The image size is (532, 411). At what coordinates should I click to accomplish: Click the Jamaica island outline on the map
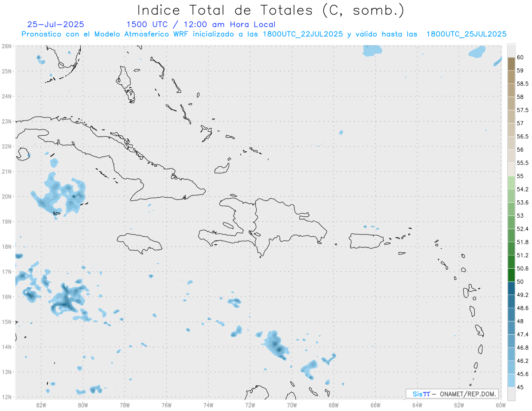click(x=139, y=243)
